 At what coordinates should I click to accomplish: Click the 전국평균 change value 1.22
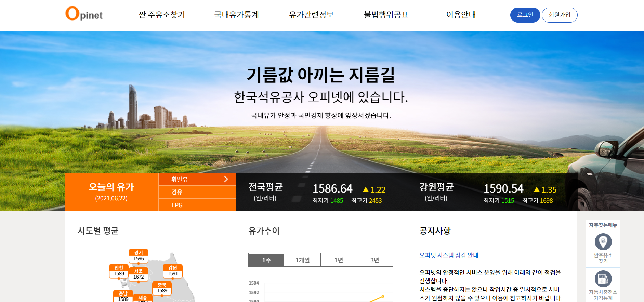coord(378,190)
